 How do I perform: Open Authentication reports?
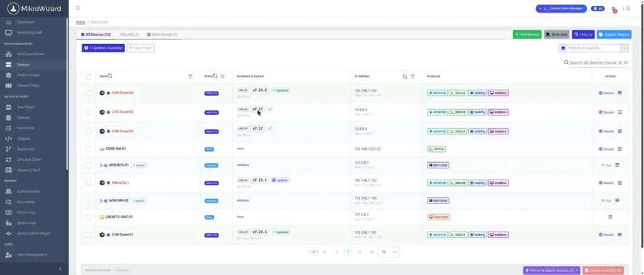(x=28, y=191)
